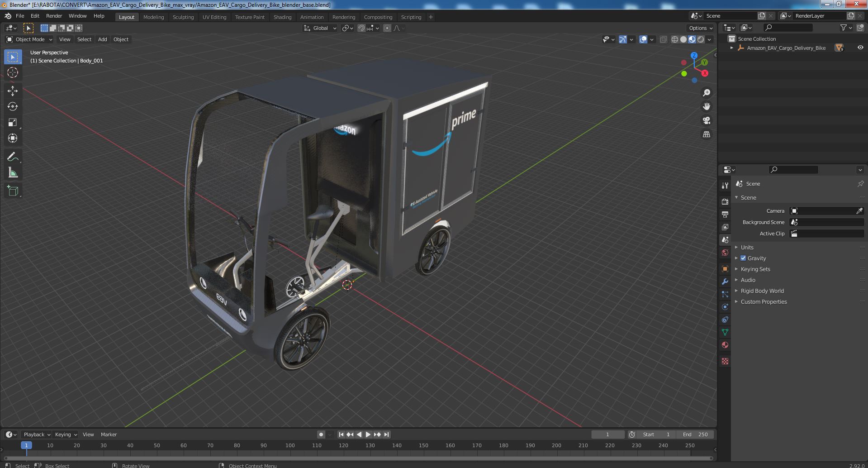The image size is (868, 468).
Task: Open the Object Data properties tab
Action: tap(725, 332)
